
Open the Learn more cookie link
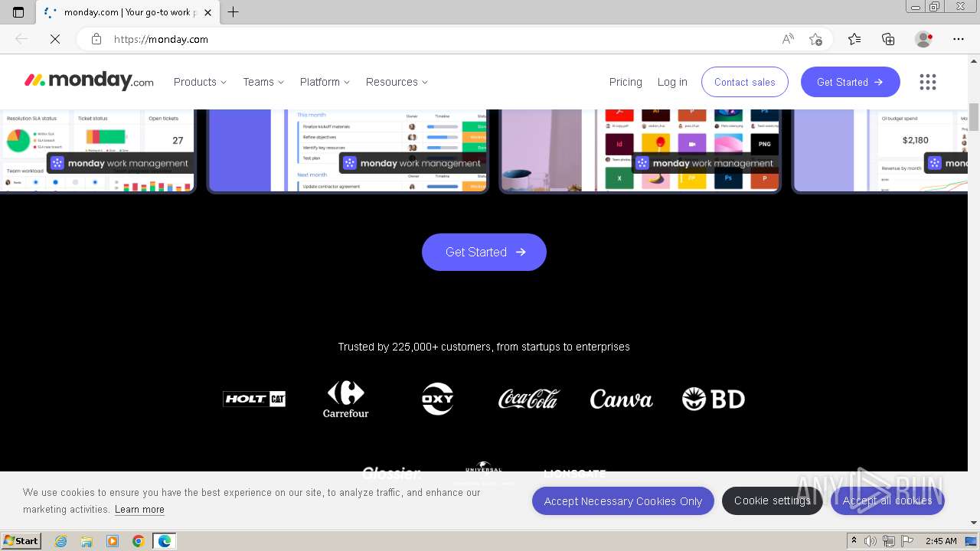139,510
